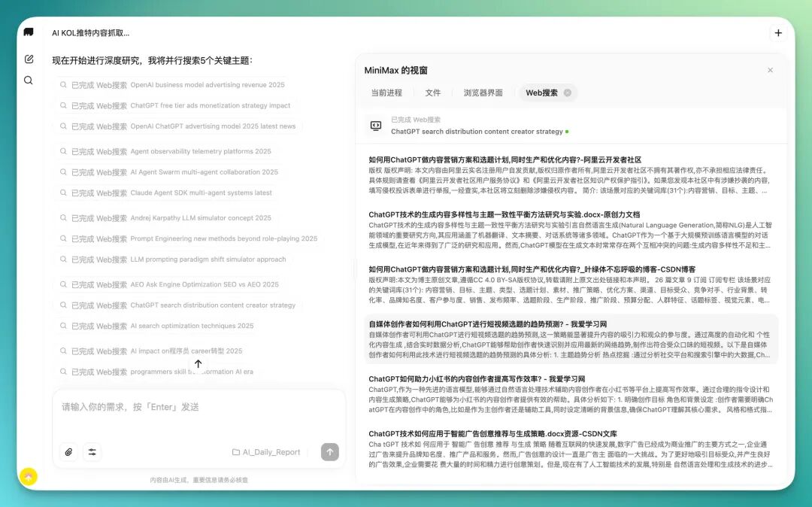Open search step 'Prompt Engineering new methods beyond role-playing 2025'
Image resolution: width=812 pixels, height=507 pixels.
[x=189, y=238]
